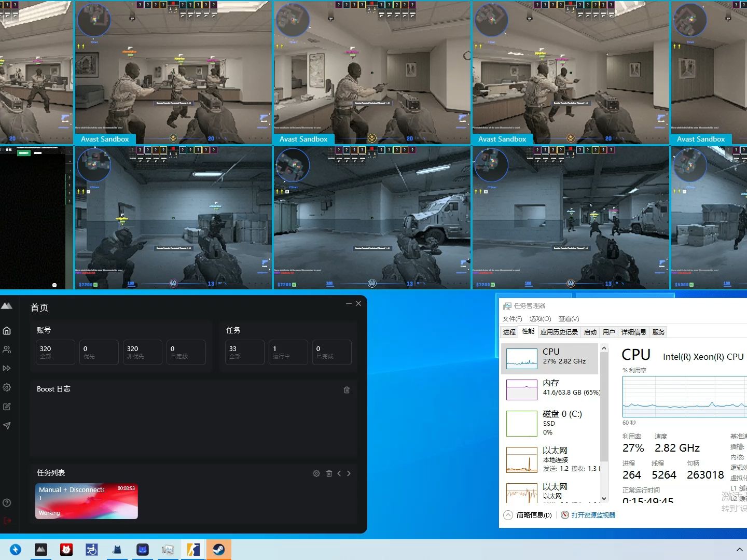Open the wheelchair icon app on the taskbar
Screen dimensions: 747x560
pyautogui.click(x=92, y=550)
